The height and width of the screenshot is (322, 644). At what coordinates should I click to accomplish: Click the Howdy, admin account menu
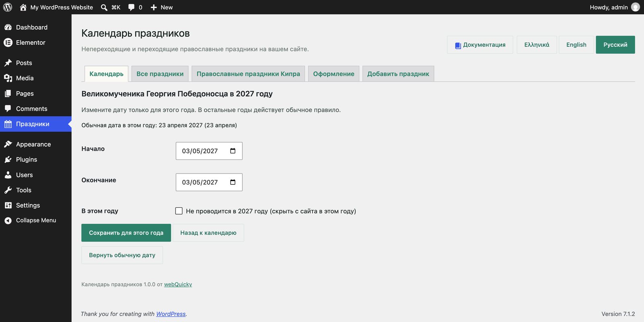614,7
